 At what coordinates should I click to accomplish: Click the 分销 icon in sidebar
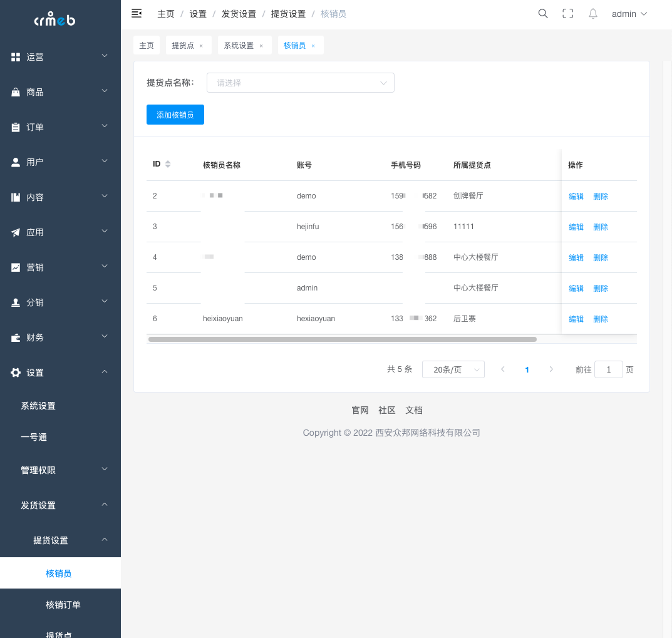(x=16, y=302)
